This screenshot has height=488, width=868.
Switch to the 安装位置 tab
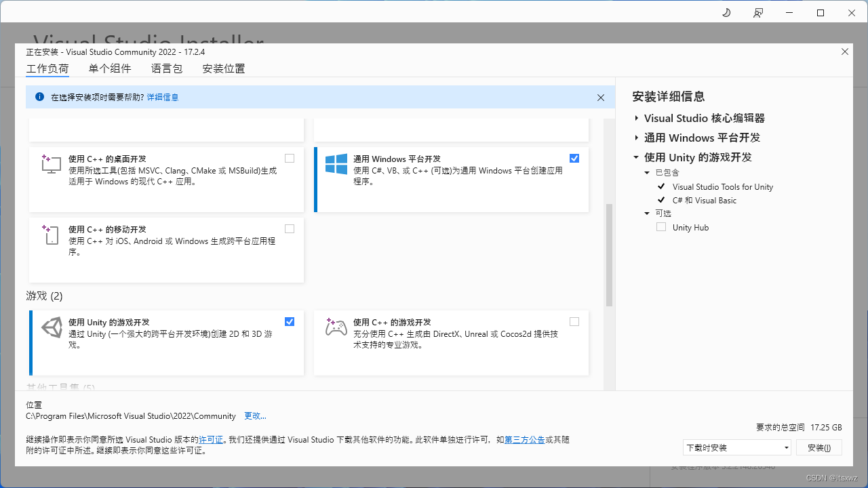[224, 68]
